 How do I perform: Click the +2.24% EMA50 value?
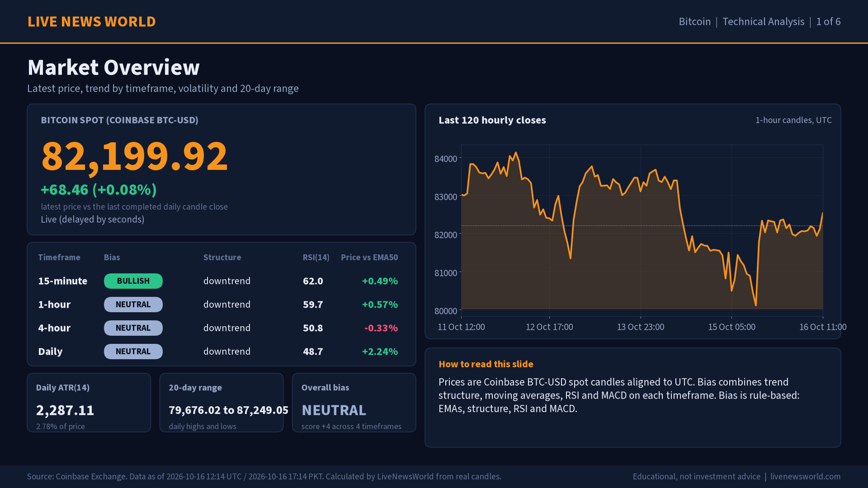tap(380, 352)
